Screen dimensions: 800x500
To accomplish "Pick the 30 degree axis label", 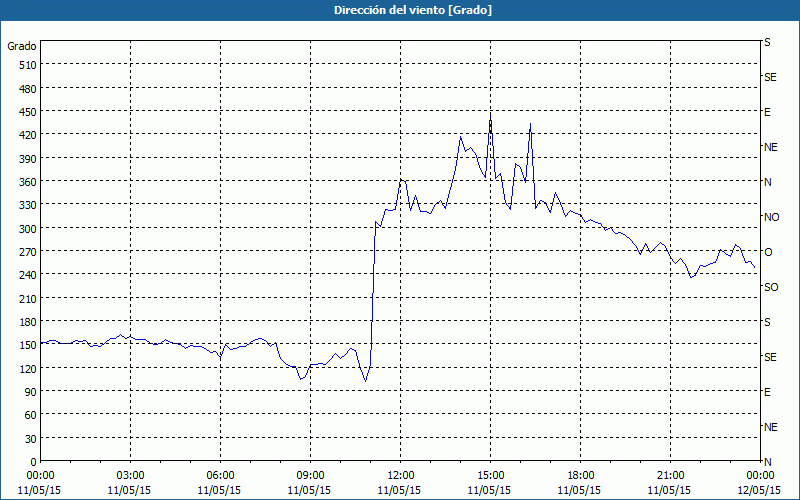I will [31, 439].
